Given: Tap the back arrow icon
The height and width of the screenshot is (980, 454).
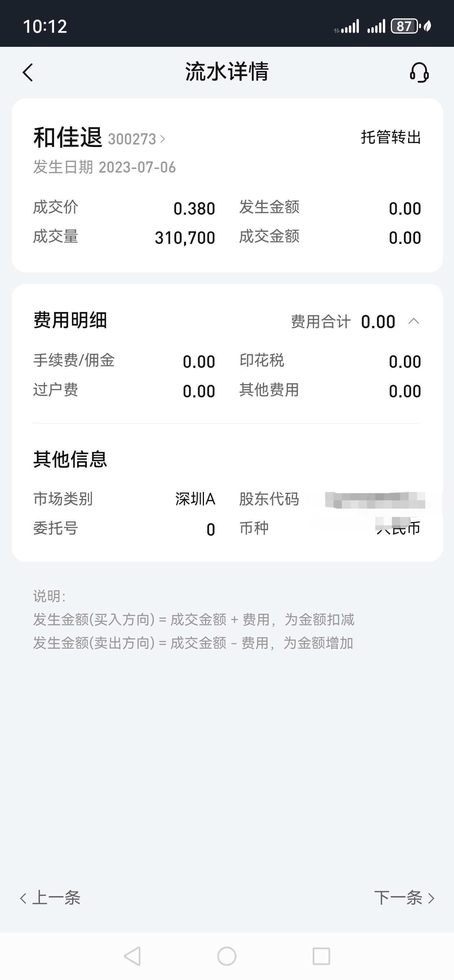Looking at the screenshot, I should pyautogui.click(x=28, y=72).
